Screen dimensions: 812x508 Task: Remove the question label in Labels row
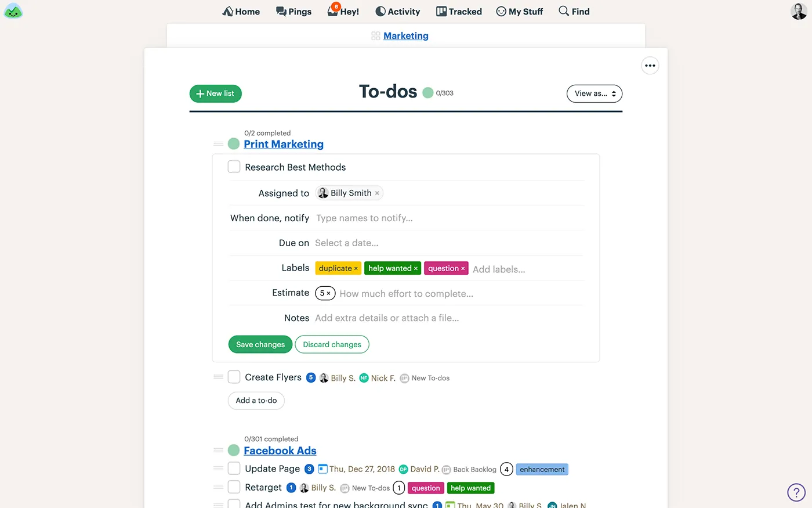click(463, 269)
